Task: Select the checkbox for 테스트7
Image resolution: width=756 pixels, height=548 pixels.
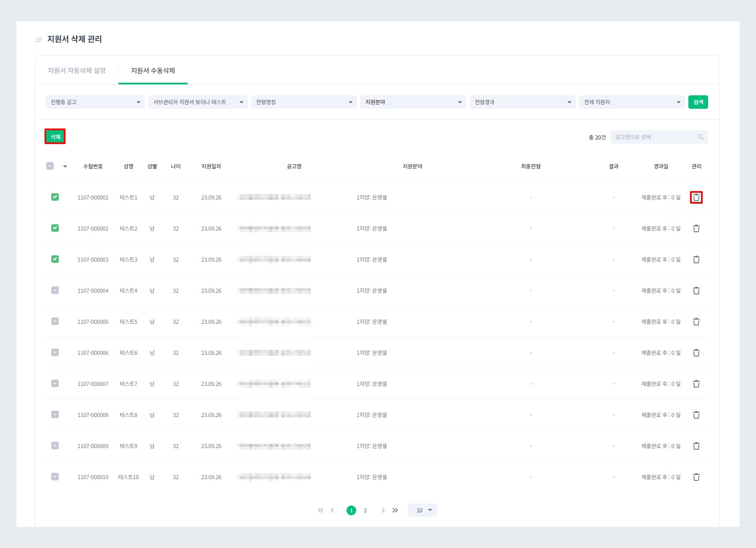Action: coord(55,383)
